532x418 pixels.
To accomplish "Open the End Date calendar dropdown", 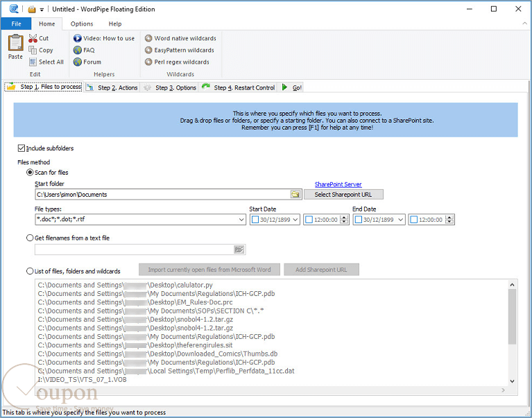I will click(x=401, y=220).
